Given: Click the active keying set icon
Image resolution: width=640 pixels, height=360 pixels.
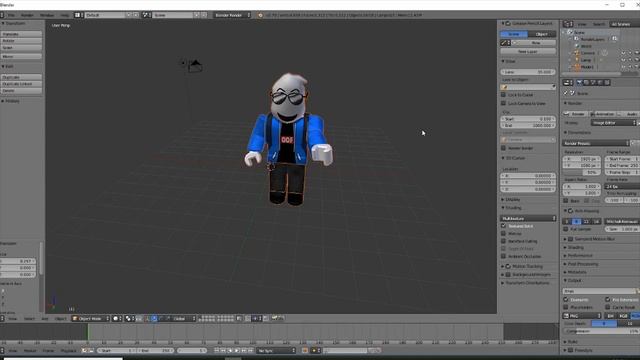Looking at the screenshot, I should 315,351.
